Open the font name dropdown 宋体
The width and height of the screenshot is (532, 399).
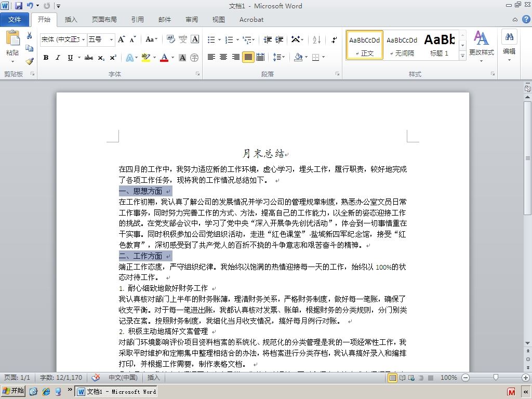point(63,39)
